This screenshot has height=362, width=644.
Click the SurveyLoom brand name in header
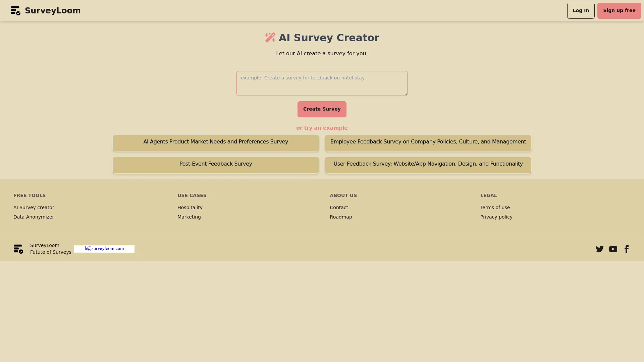(x=53, y=11)
